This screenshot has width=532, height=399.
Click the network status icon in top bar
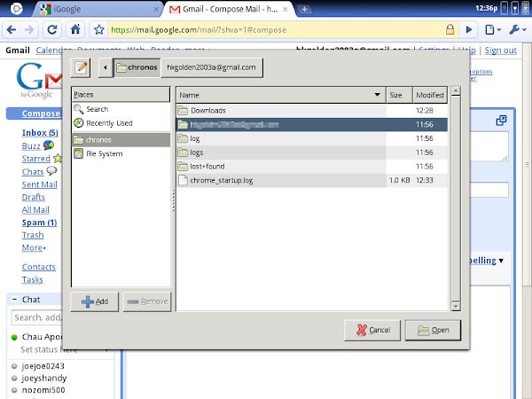coord(505,8)
